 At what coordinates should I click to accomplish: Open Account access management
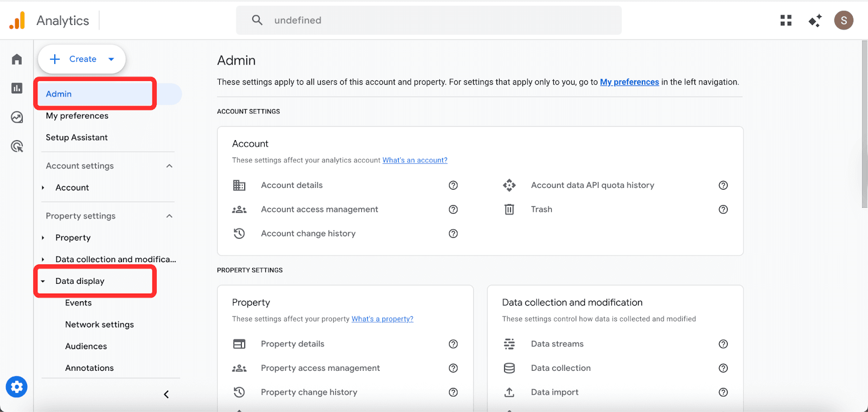point(320,210)
